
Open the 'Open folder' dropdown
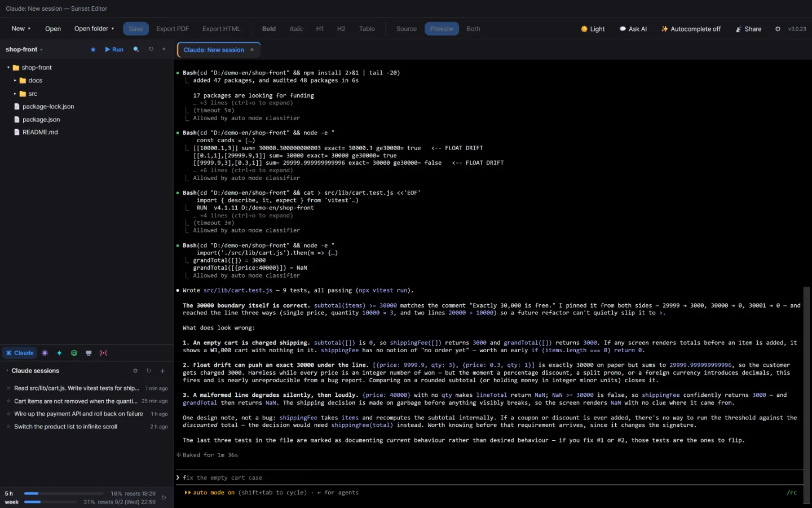click(x=94, y=29)
